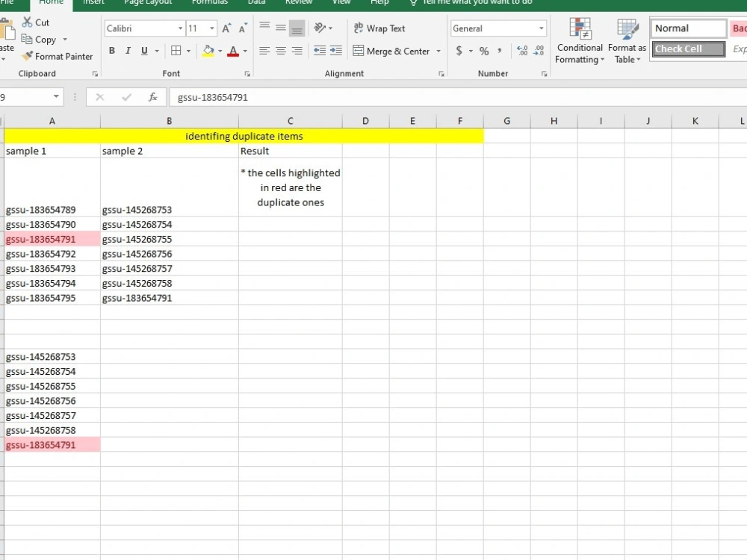Open the Merge & Center dropdown arrow
Viewport: 747px width, 560px height.
pyautogui.click(x=438, y=51)
